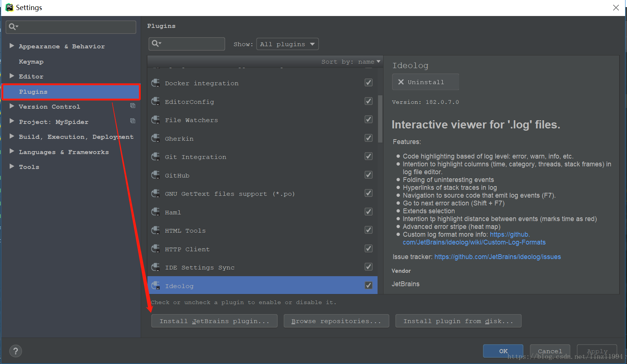Click the Apply button
The height and width of the screenshot is (364, 627).
click(597, 351)
